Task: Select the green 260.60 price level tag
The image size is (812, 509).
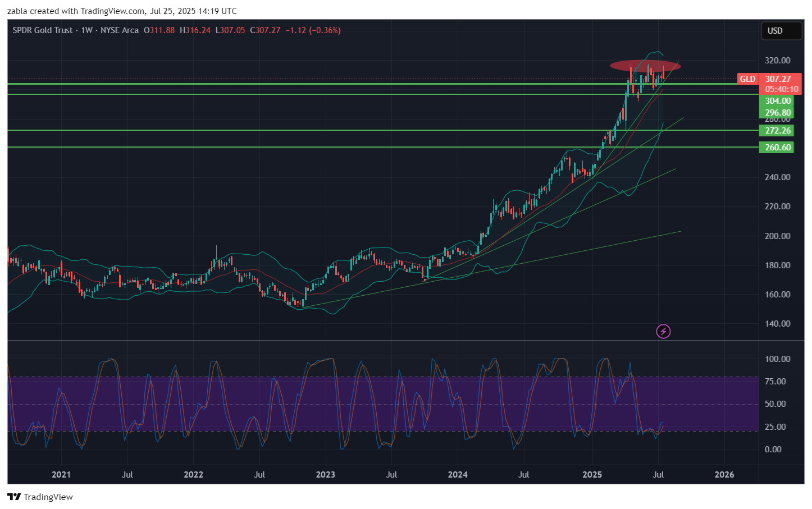Action: tap(777, 148)
